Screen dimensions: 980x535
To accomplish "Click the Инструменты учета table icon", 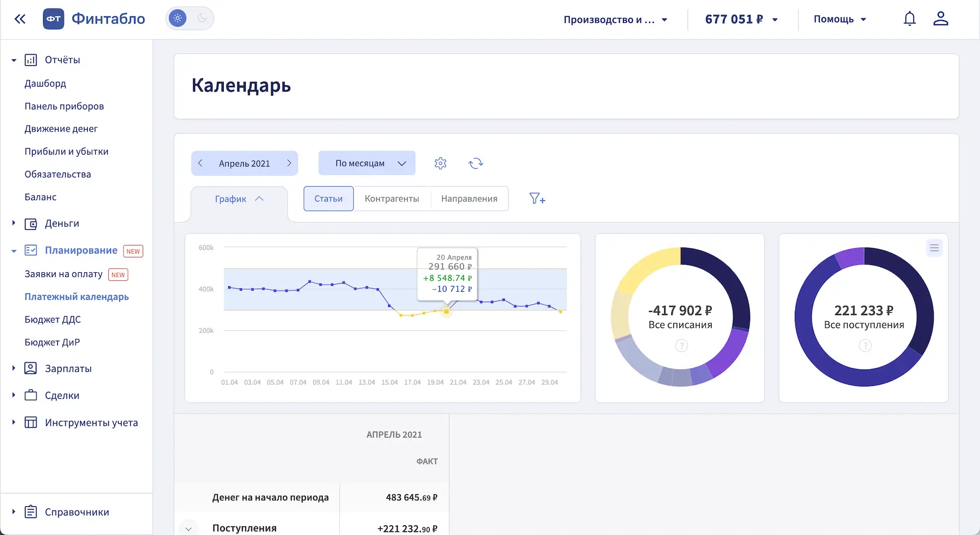I will pos(31,422).
